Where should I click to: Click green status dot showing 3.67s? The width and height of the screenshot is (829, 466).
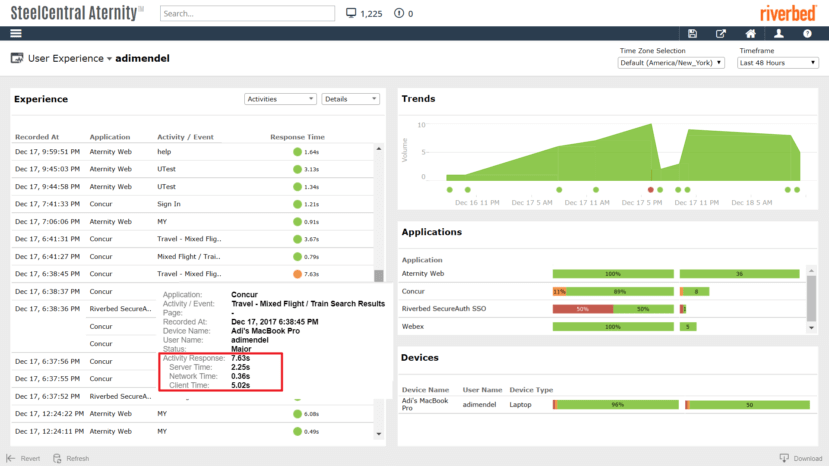[297, 239]
